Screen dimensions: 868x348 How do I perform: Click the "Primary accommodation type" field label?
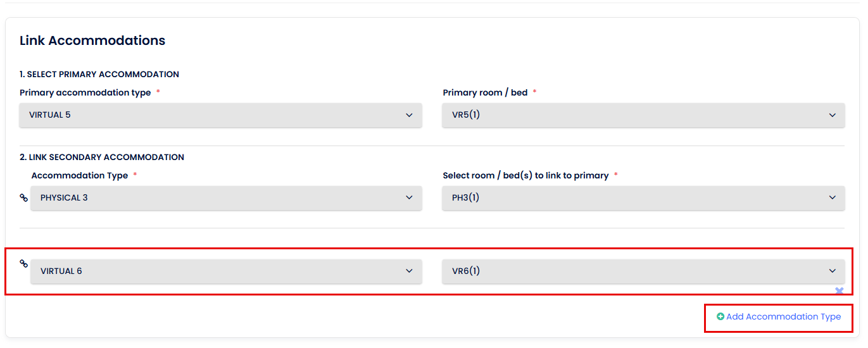click(85, 93)
